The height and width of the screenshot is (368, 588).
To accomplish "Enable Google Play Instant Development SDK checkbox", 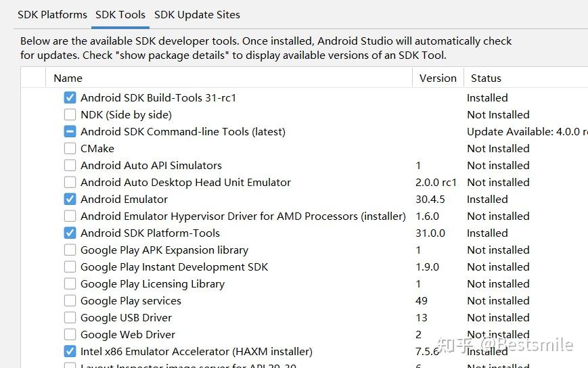I will (70, 267).
